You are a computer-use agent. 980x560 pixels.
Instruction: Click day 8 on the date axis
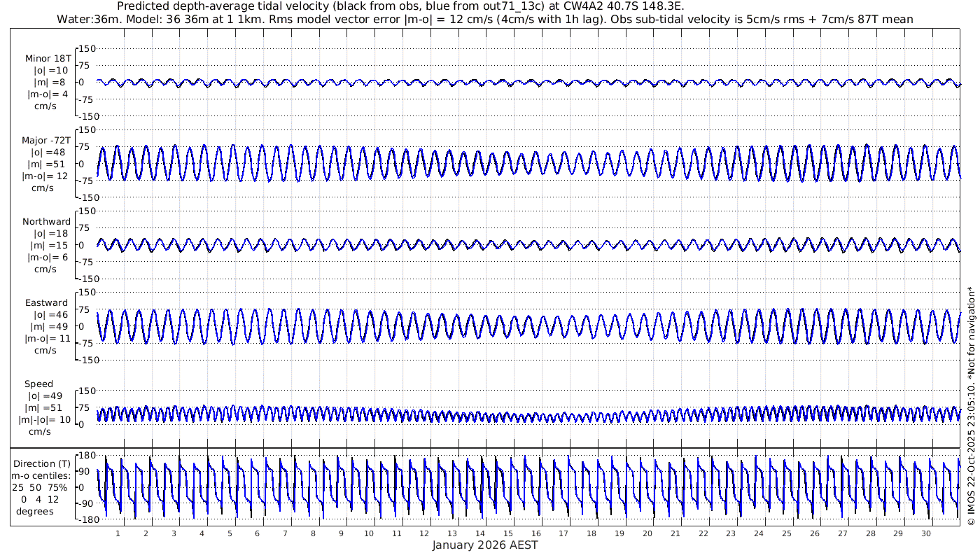point(313,533)
